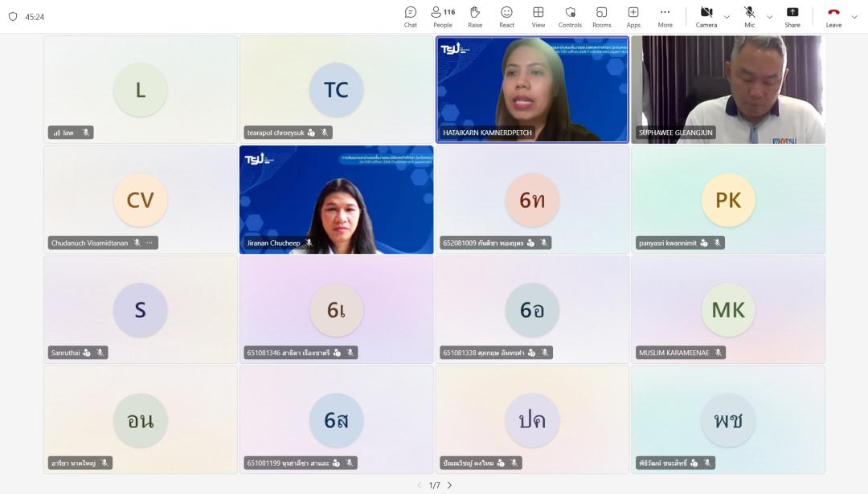Toggle the Camera on
The image size is (868, 494).
click(706, 17)
